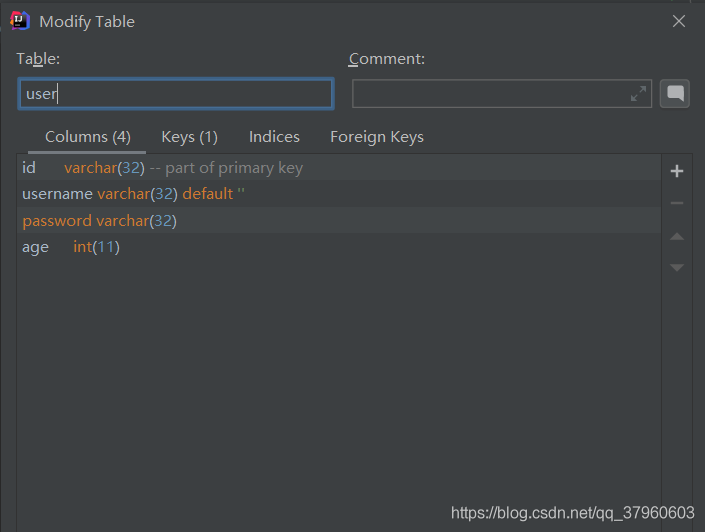Close the Modify Table dialog

(679, 21)
